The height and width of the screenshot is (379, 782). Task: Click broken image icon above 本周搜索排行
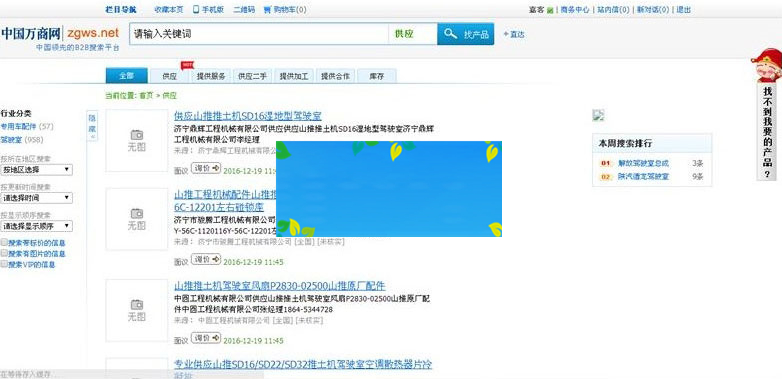(598, 115)
